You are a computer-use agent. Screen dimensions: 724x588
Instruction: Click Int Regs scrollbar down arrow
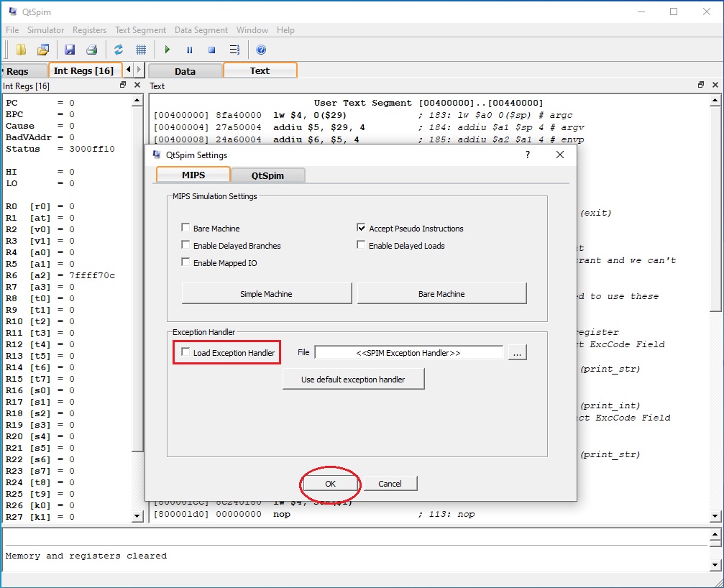click(x=137, y=516)
